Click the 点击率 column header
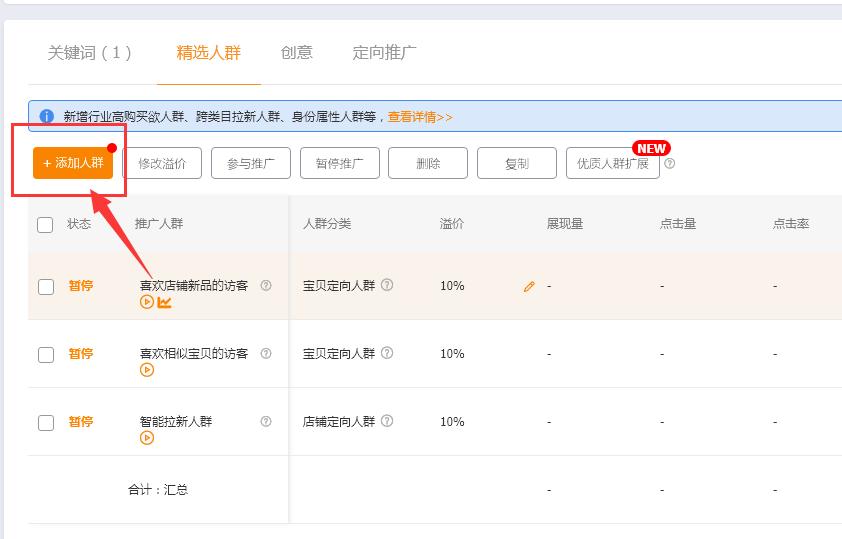 (791, 224)
